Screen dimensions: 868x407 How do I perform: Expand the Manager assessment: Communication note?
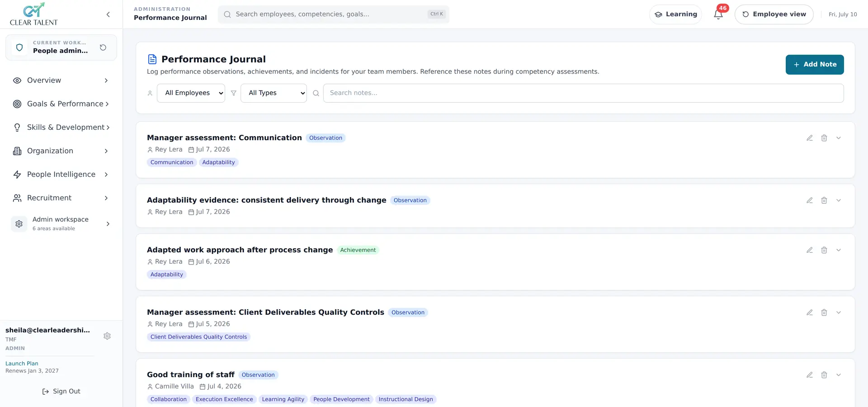839,138
